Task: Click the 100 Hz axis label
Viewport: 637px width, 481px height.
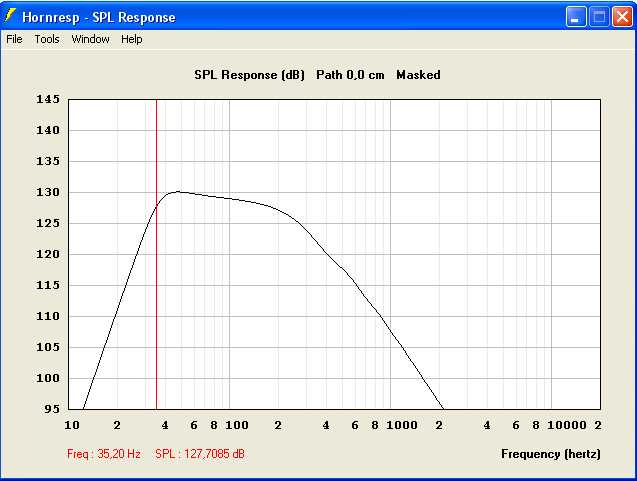Action: tap(236, 425)
